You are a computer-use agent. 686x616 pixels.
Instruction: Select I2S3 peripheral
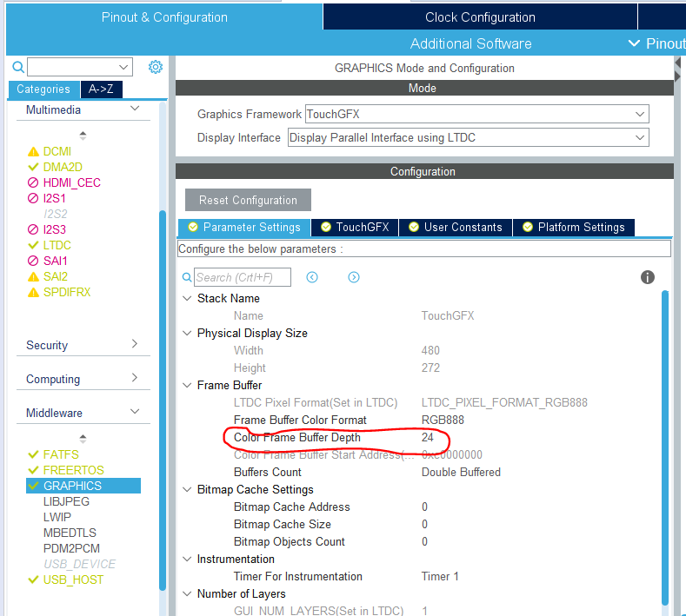click(x=54, y=229)
